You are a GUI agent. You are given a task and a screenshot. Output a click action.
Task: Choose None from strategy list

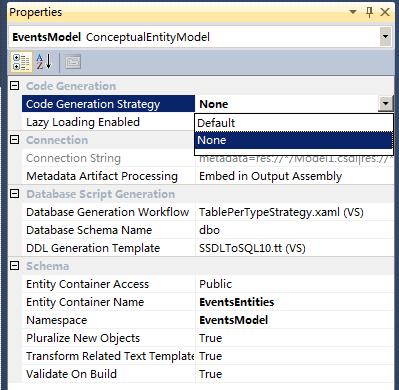(294, 140)
